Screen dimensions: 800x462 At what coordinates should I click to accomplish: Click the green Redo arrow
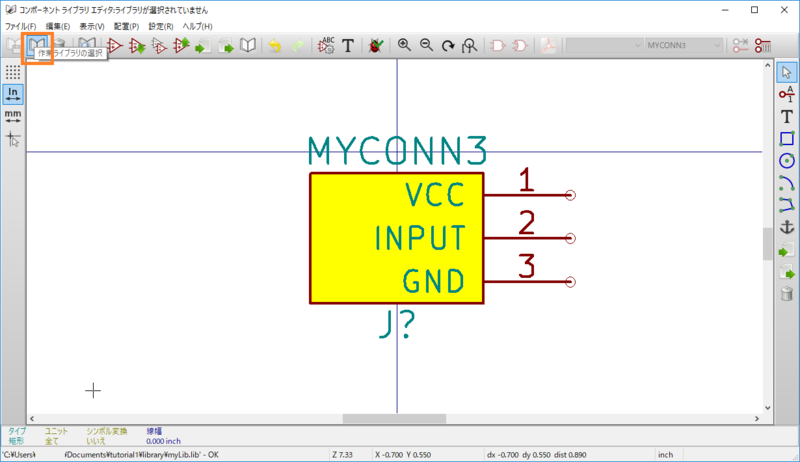(x=297, y=45)
